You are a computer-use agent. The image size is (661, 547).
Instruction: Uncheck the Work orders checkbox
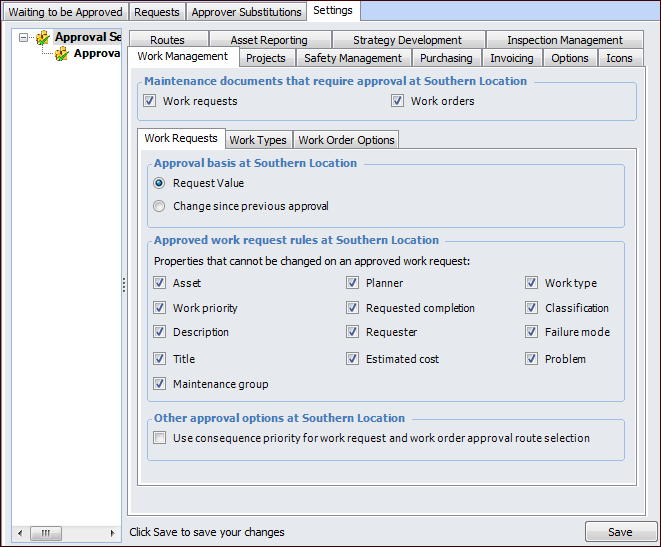click(x=397, y=101)
